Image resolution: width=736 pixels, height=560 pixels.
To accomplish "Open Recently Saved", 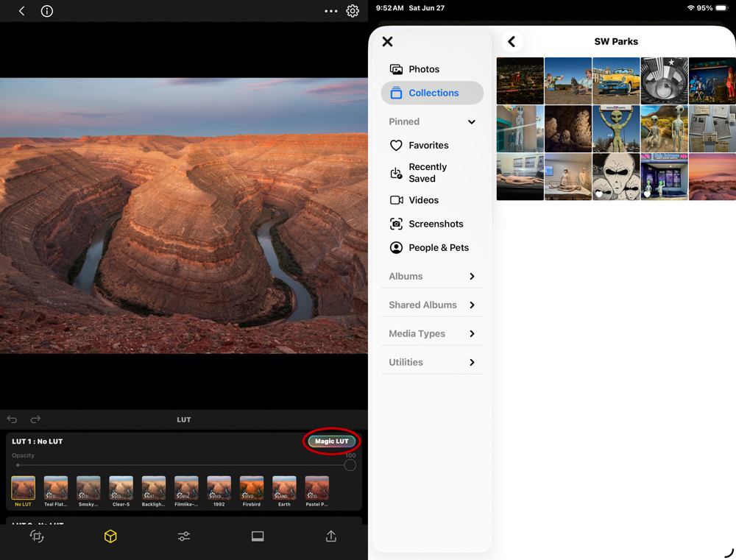I will 432,173.
